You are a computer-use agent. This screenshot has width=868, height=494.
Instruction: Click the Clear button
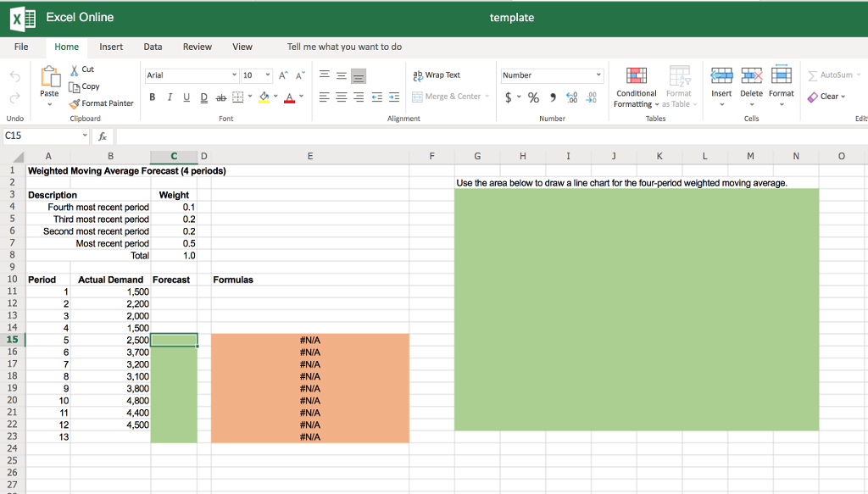click(x=826, y=97)
